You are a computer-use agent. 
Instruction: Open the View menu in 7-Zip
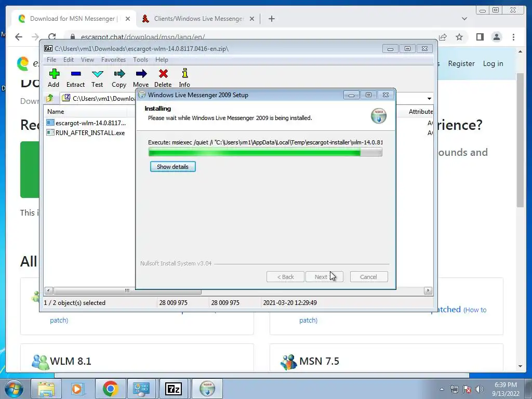[x=87, y=60]
